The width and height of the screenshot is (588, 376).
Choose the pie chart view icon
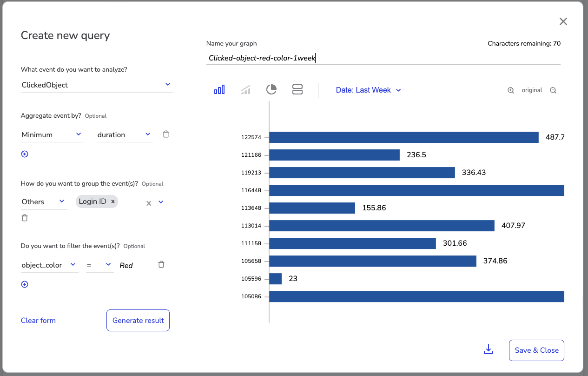(271, 90)
